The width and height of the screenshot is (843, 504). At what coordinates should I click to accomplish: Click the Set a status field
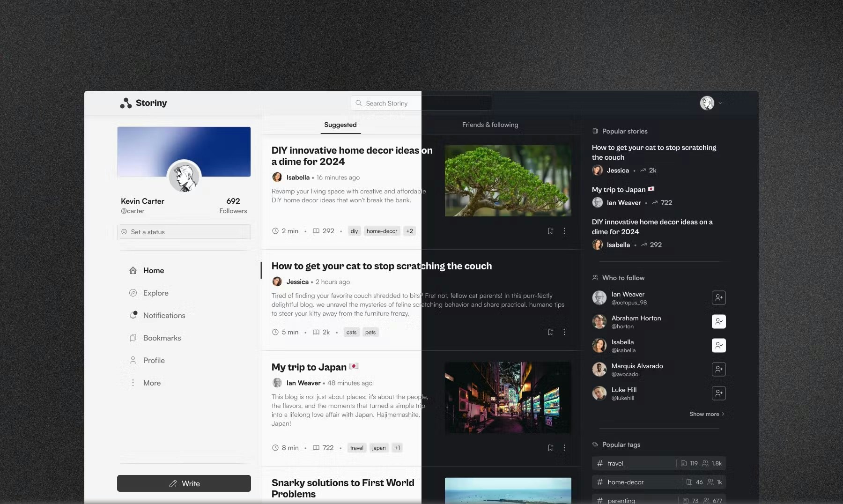click(x=184, y=232)
